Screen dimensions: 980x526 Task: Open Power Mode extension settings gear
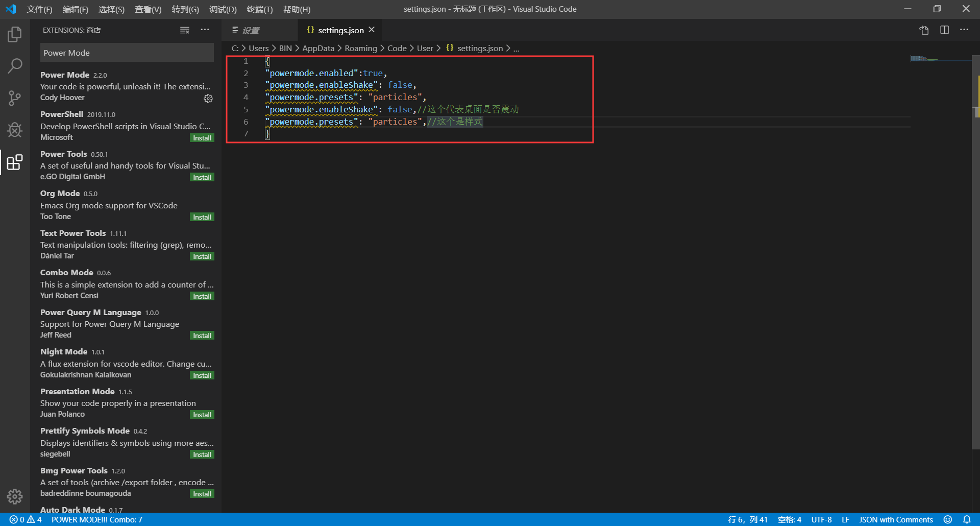(x=208, y=99)
